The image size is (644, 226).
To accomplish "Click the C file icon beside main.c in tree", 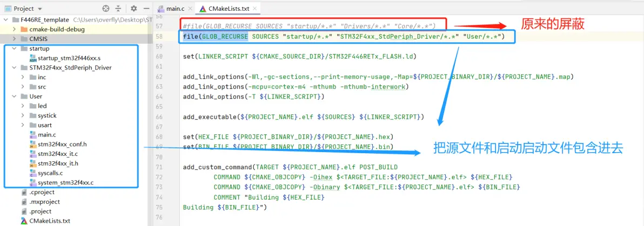I will [33, 134].
